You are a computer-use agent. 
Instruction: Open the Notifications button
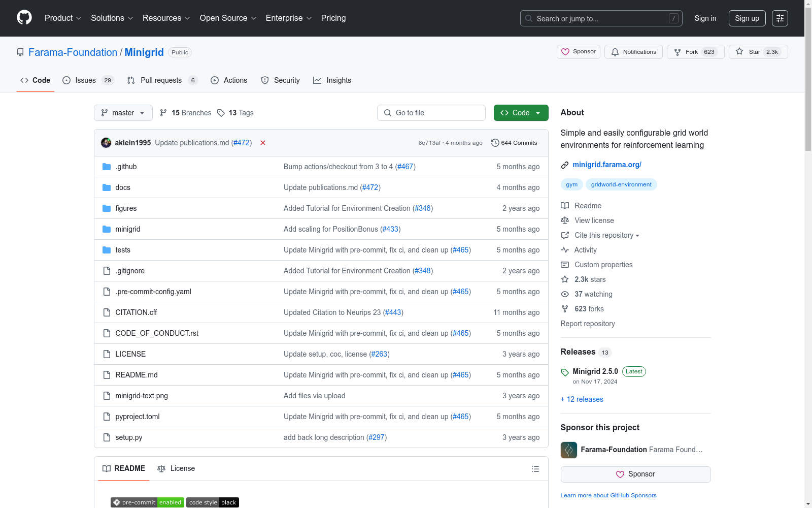pos(633,52)
